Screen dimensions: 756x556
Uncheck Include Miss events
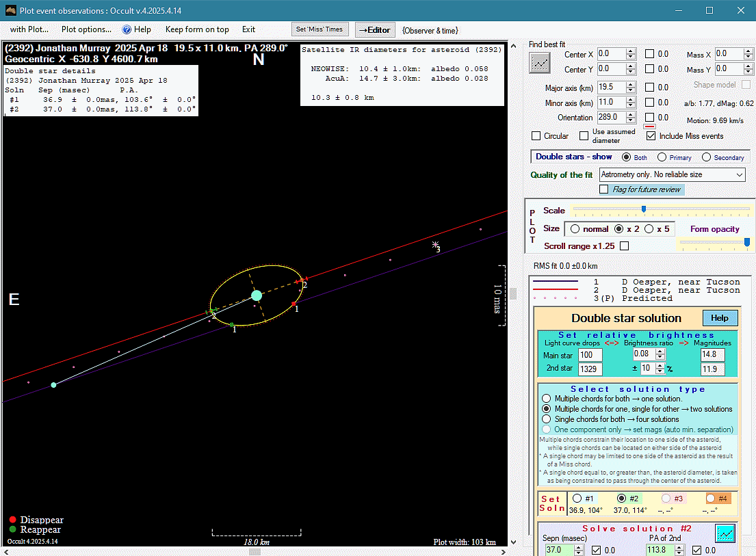(651, 136)
